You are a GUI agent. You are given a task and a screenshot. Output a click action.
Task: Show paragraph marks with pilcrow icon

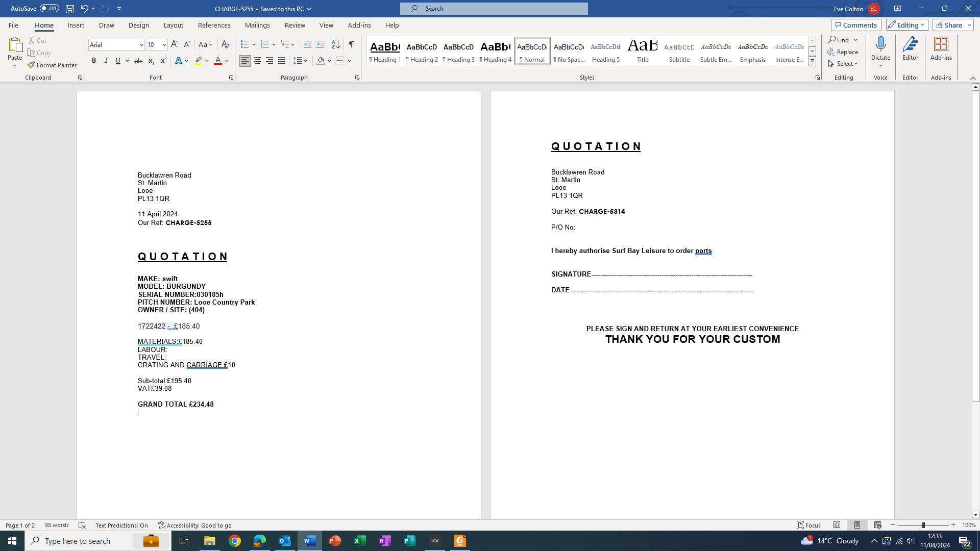(351, 44)
